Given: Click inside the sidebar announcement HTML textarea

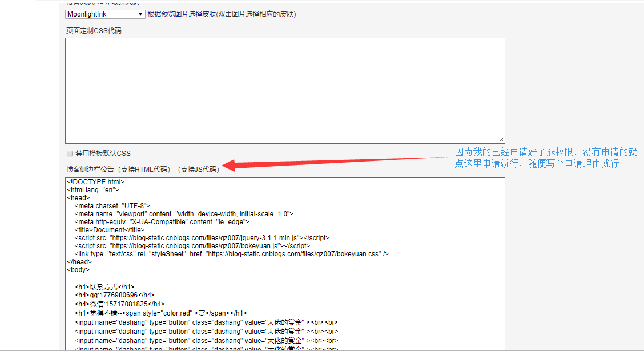Looking at the screenshot, I should [x=285, y=264].
